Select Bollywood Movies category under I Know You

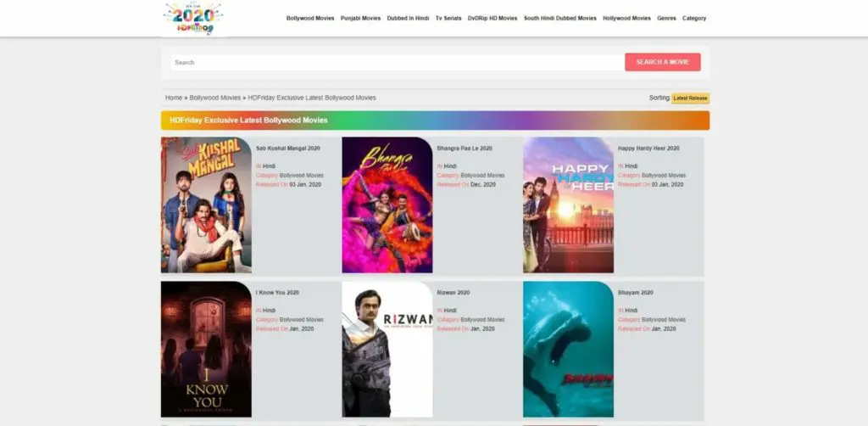click(x=302, y=320)
